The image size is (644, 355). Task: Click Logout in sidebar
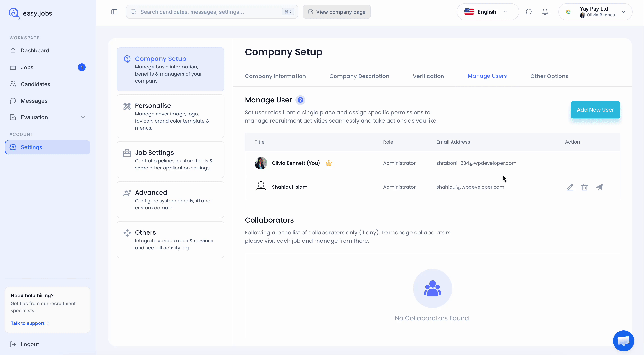(x=24, y=344)
